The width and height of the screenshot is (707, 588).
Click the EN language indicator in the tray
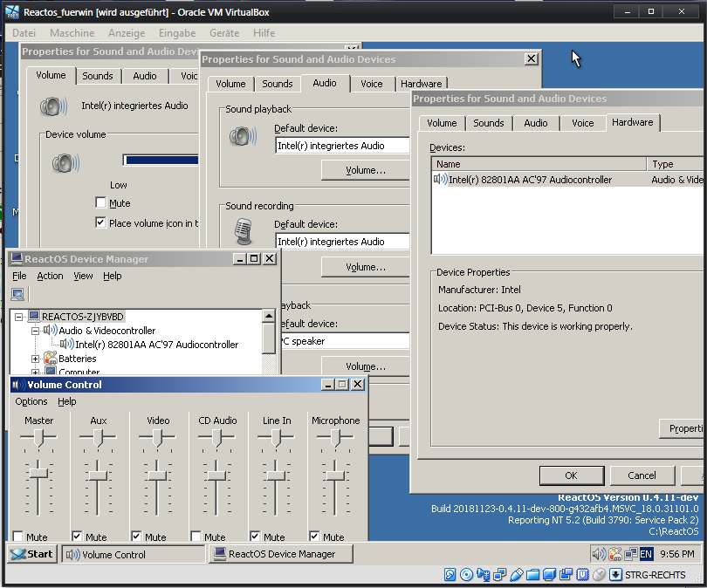(646, 554)
